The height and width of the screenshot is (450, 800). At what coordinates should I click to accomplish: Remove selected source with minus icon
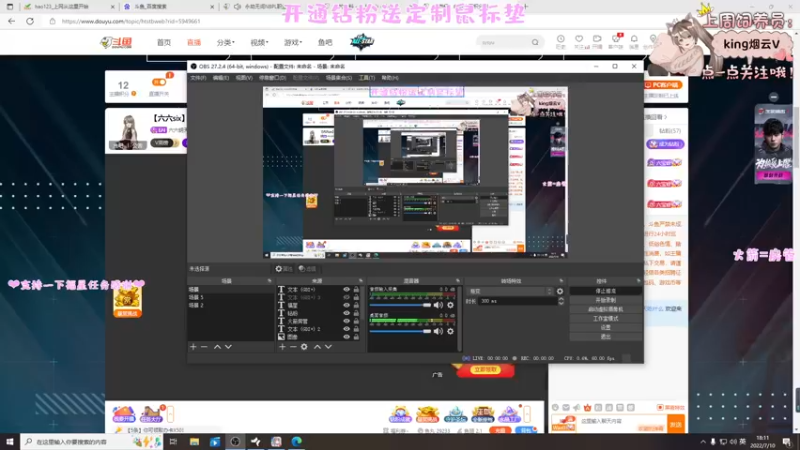(293, 347)
